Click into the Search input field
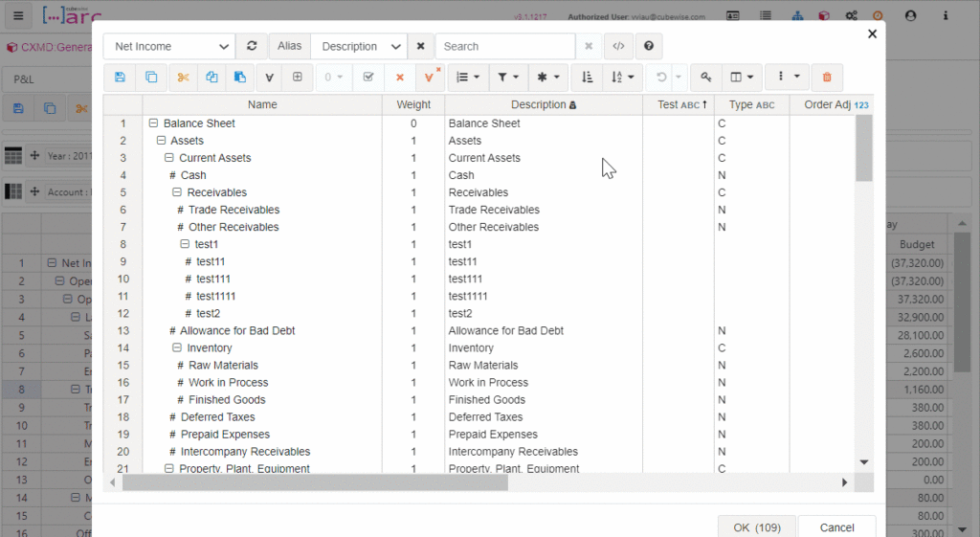Viewport: 980px width, 537px height. pos(504,46)
